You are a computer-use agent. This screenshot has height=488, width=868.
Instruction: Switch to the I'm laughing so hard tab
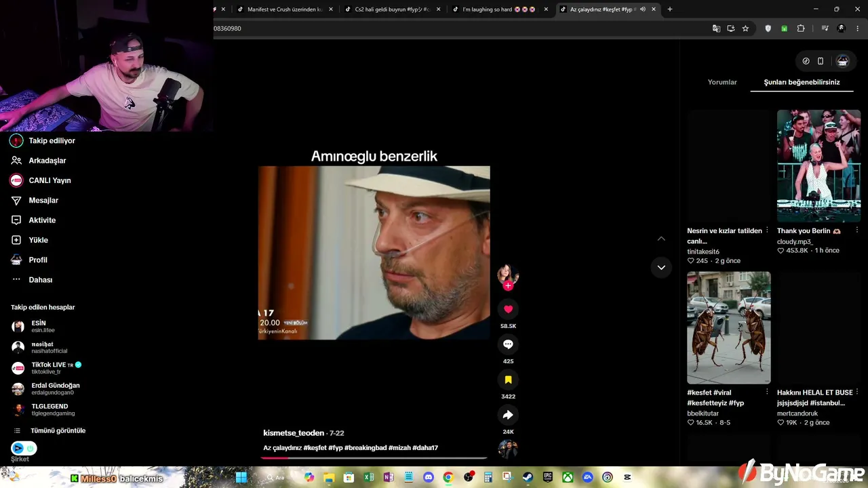tap(500, 9)
